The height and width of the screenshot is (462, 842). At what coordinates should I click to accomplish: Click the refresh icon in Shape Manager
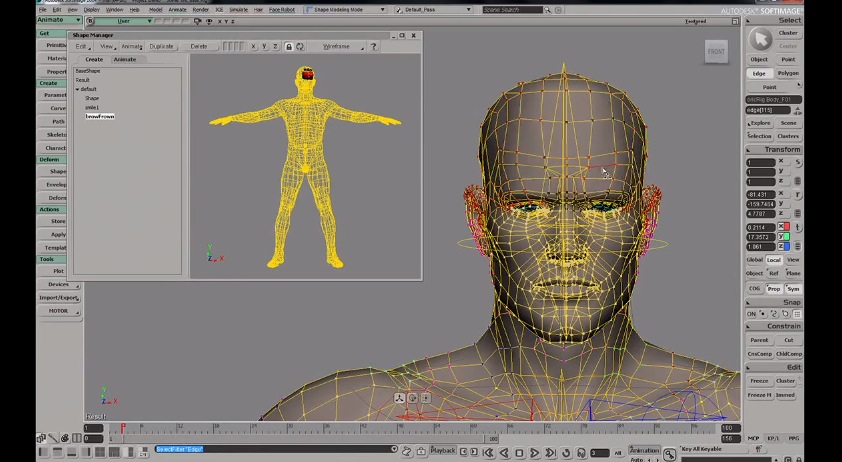click(300, 47)
